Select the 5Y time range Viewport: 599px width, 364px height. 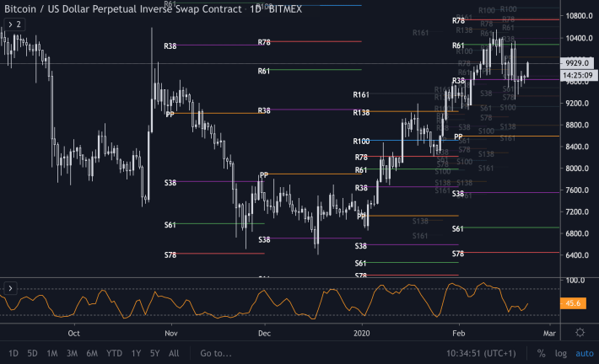(x=154, y=353)
